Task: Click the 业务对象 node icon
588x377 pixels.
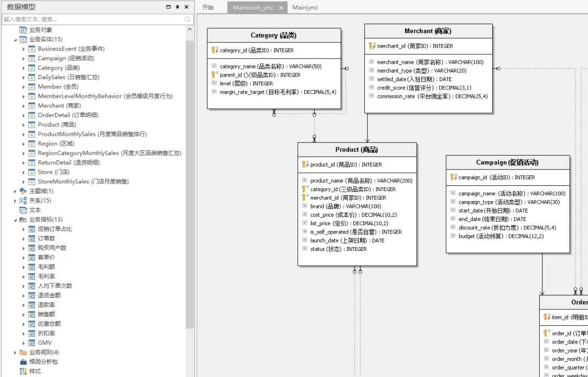Action: 23,30
